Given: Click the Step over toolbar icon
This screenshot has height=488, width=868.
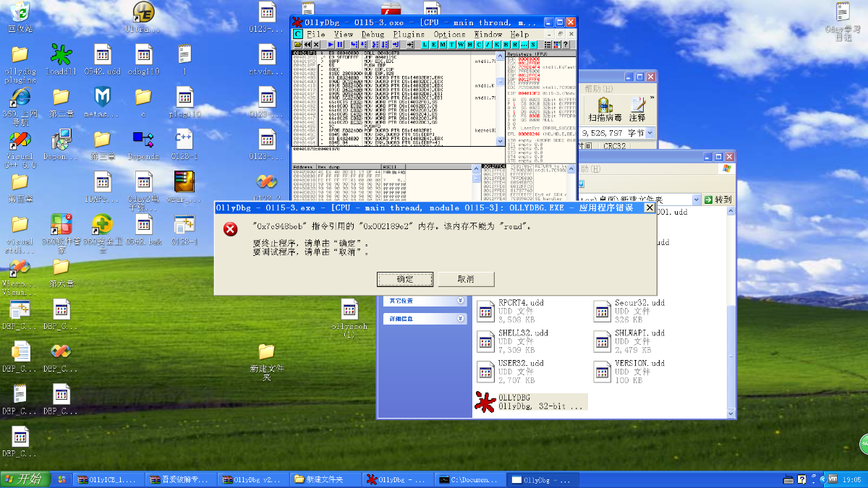Looking at the screenshot, I should tap(363, 45).
